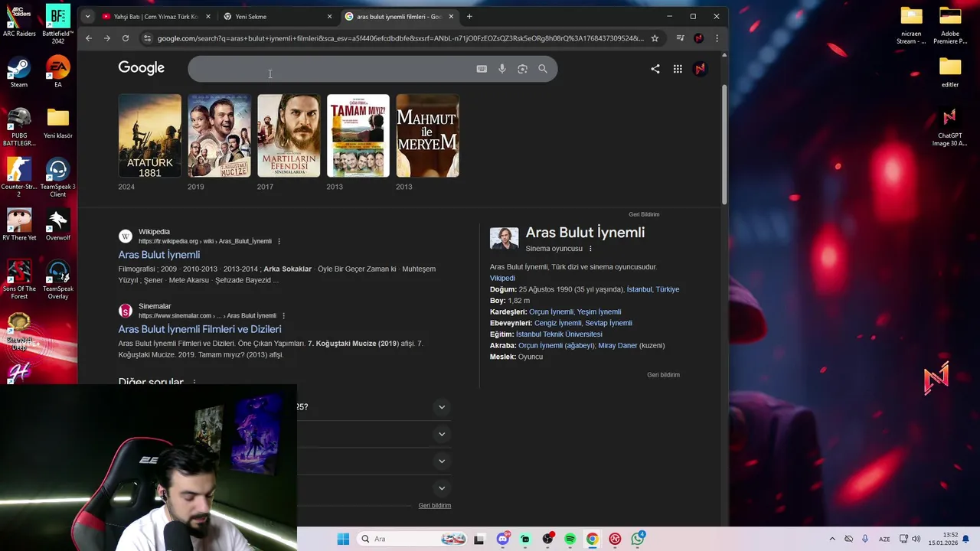Open the Sevtap İynemli parent link
This screenshot has height=551, width=980.
pyautogui.click(x=609, y=323)
